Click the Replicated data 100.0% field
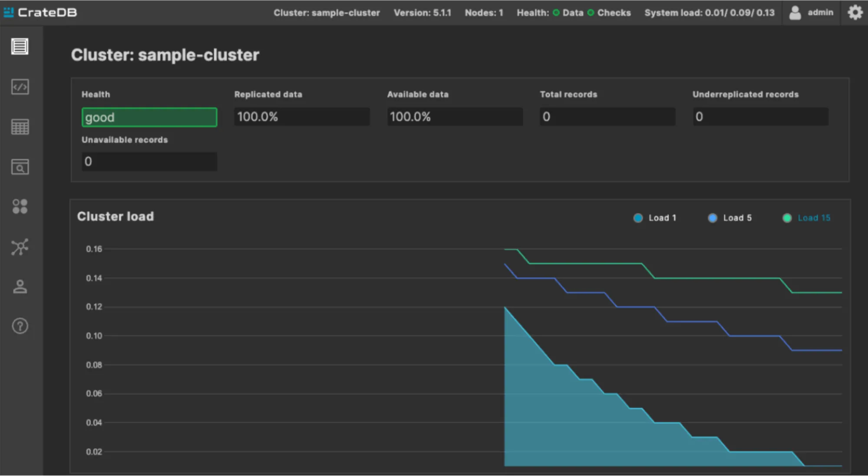The height and width of the screenshot is (476, 868). (x=302, y=117)
